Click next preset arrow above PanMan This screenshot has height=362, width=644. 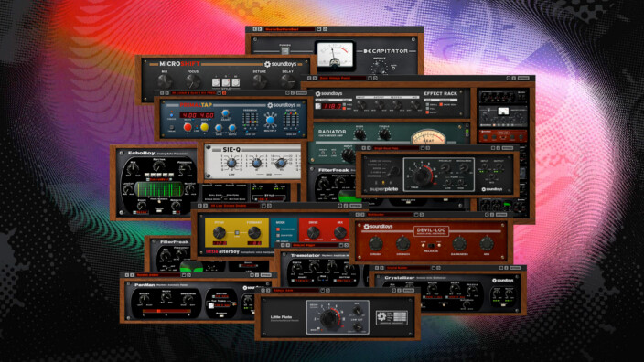click(133, 275)
